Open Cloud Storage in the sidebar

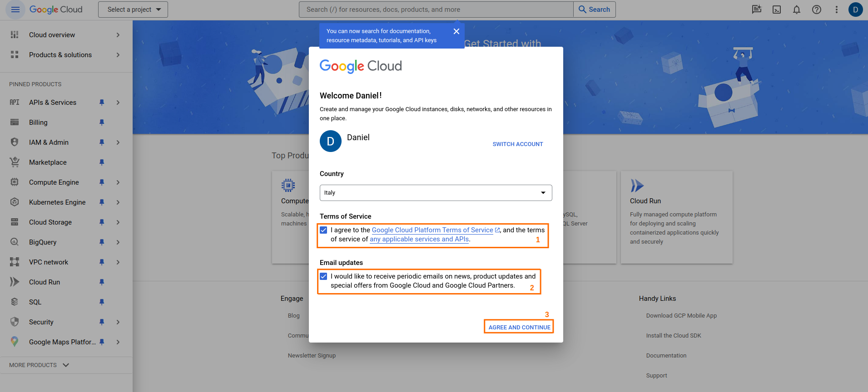[50, 222]
